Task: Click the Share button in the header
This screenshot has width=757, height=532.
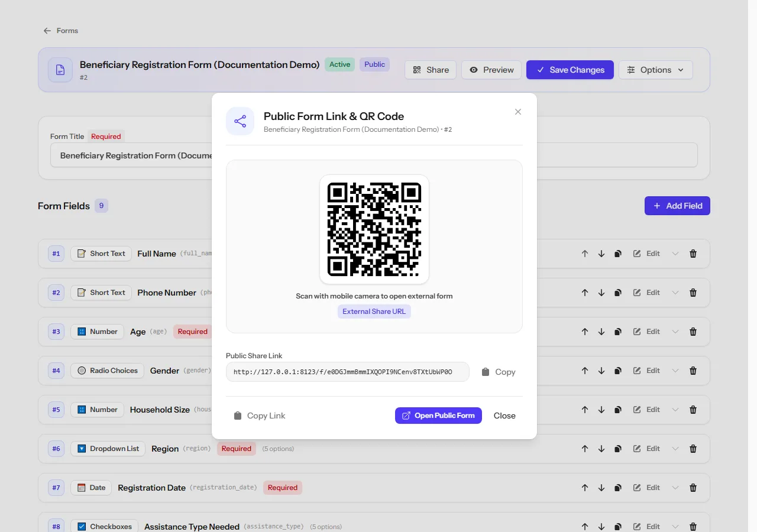Action: click(431, 70)
